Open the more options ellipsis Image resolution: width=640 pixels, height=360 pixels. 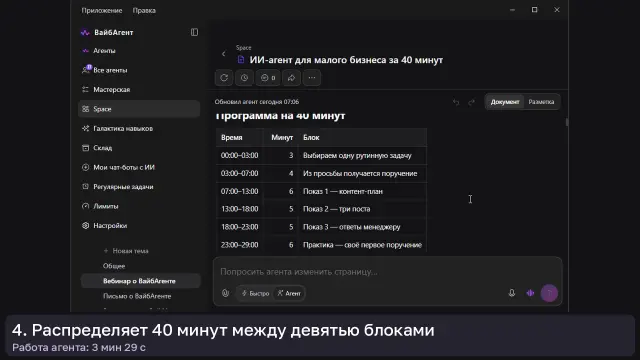[x=312, y=78]
